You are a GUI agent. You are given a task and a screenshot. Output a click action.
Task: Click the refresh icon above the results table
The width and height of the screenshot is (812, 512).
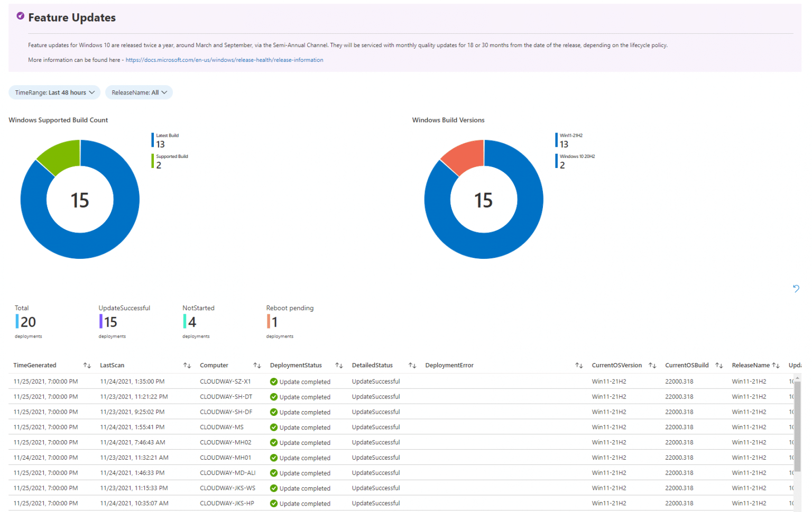(796, 289)
